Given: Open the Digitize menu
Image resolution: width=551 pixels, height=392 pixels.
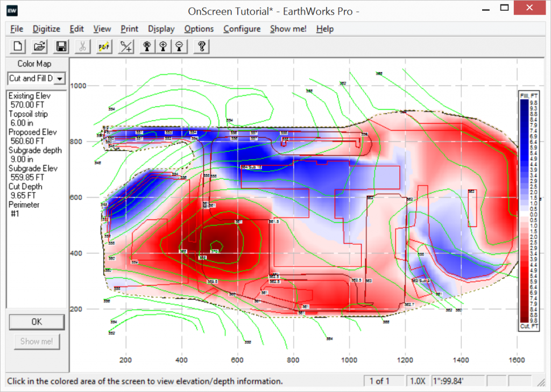Looking at the screenshot, I should tap(46, 28).
